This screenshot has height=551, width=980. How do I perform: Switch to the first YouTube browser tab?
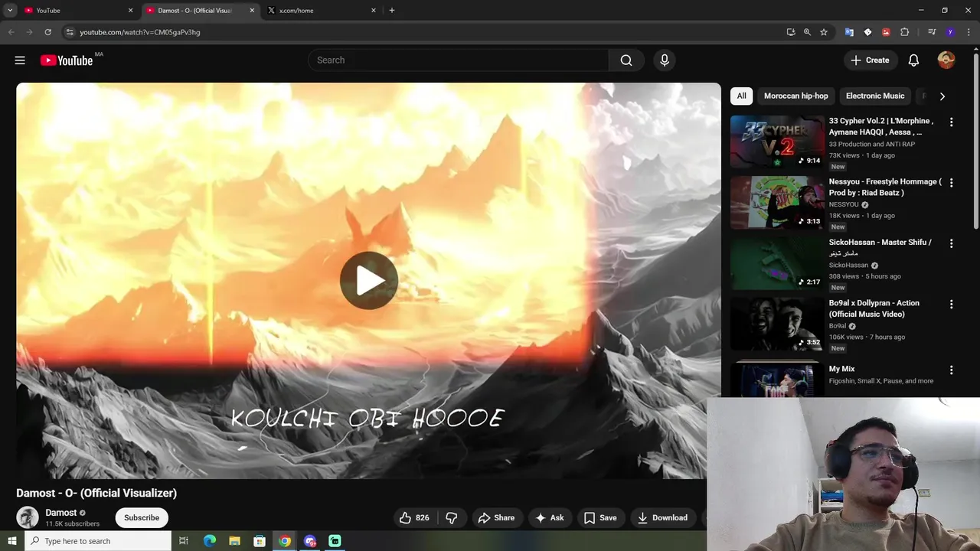(77, 11)
